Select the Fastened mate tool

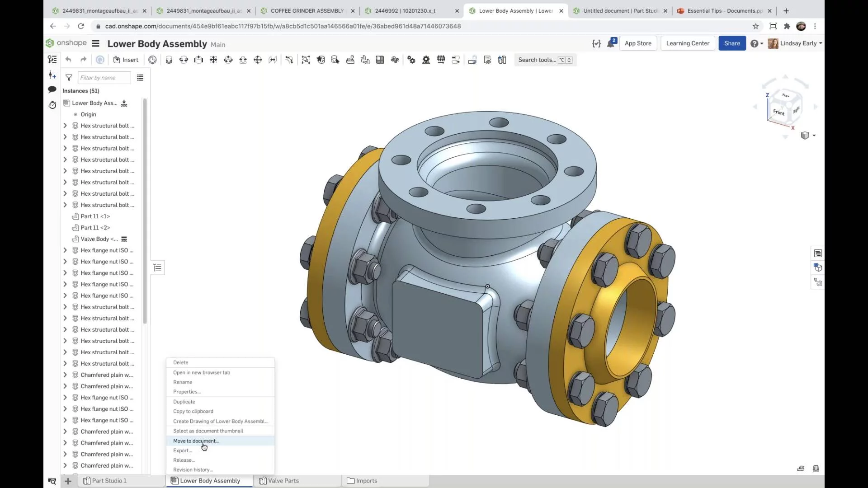pyautogui.click(x=169, y=60)
